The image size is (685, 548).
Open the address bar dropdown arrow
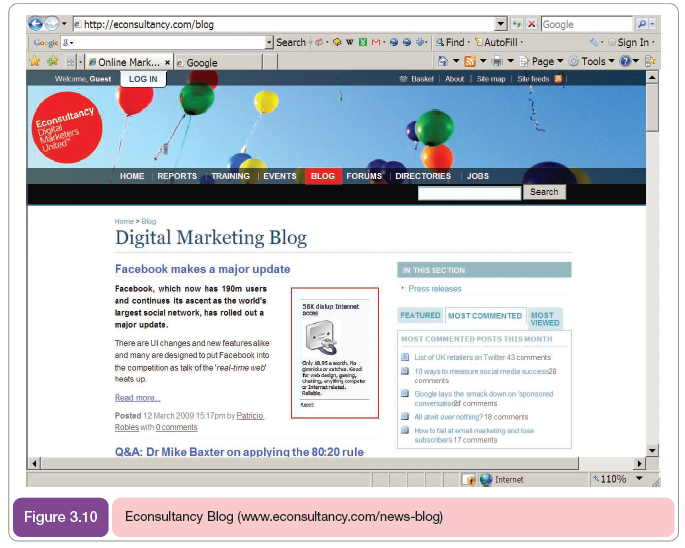pos(501,24)
